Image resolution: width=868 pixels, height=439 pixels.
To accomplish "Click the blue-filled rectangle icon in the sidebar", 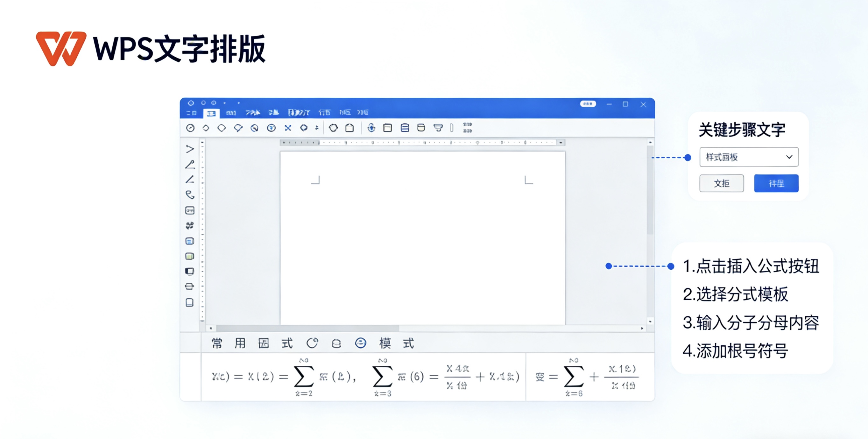I will point(190,241).
